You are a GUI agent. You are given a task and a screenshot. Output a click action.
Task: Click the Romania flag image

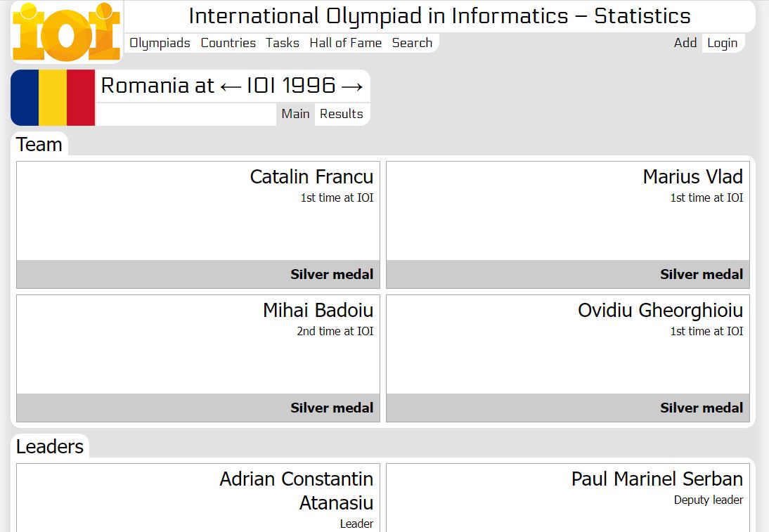(x=53, y=97)
